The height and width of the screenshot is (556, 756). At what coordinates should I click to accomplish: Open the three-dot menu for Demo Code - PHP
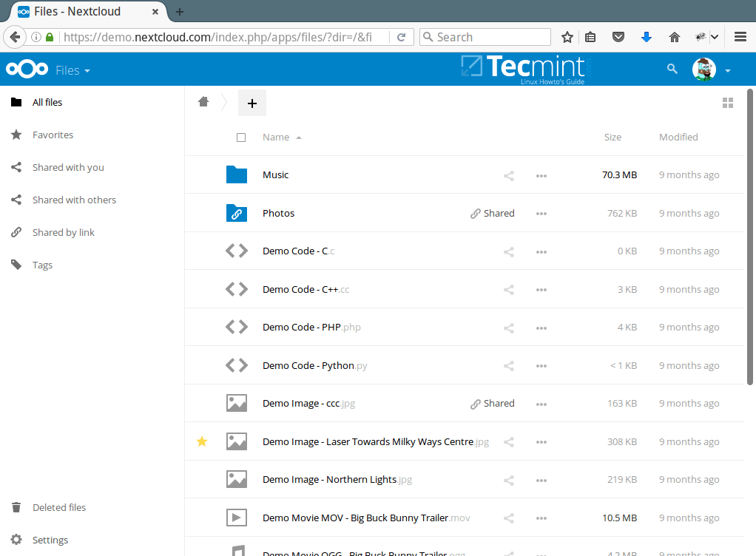click(x=541, y=327)
